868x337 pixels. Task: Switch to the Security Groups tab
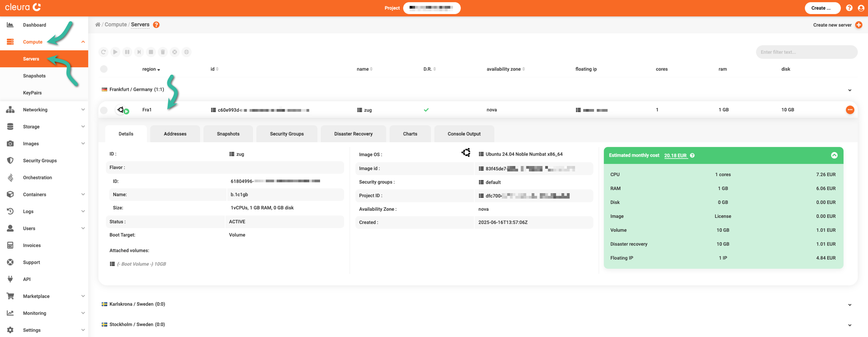click(287, 134)
